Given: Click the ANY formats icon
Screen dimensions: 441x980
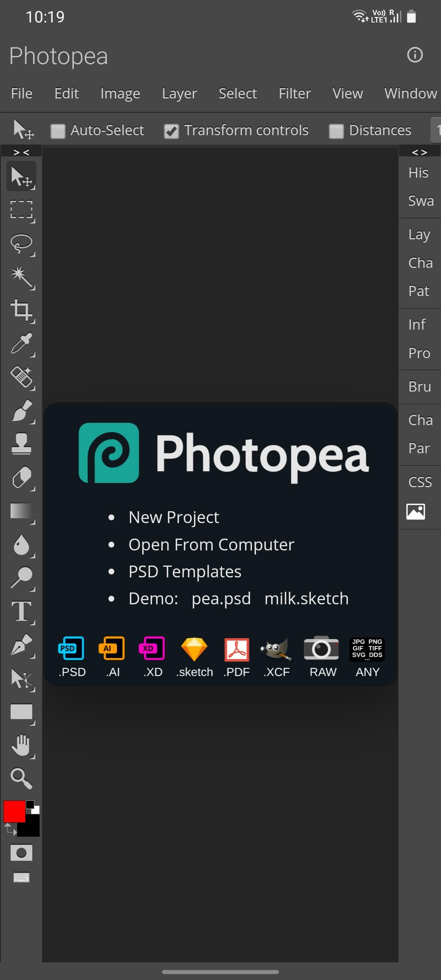Looking at the screenshot, I should [367, 657].
